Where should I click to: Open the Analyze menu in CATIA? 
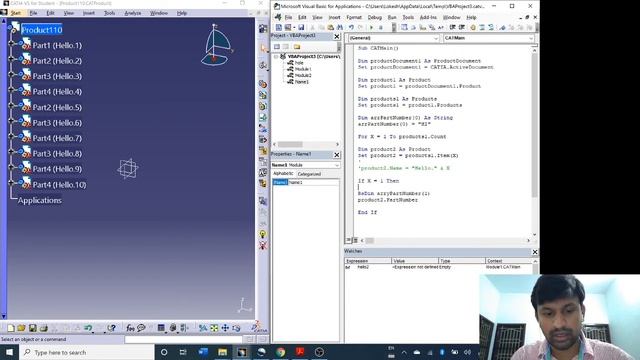coord(133,13)
